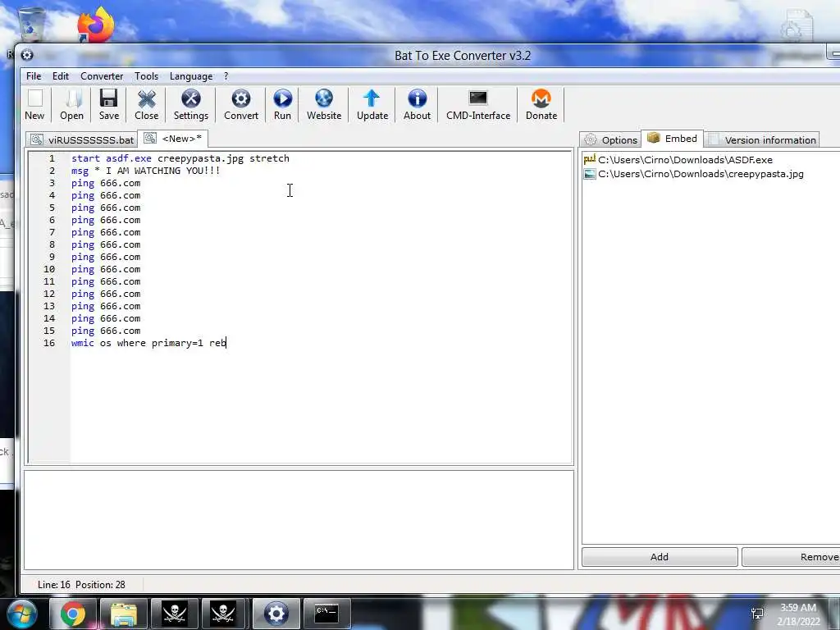Click the Close toolbar icon

(x=146, y=105)
